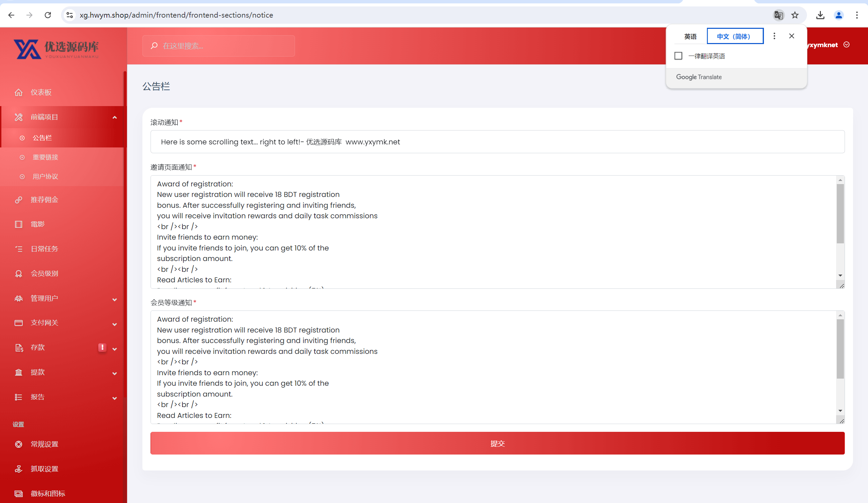The width and height of the screenshot is (868, 503).
Task: Select the 重要链接 radio-style submenu item
Action: point(45,157)
